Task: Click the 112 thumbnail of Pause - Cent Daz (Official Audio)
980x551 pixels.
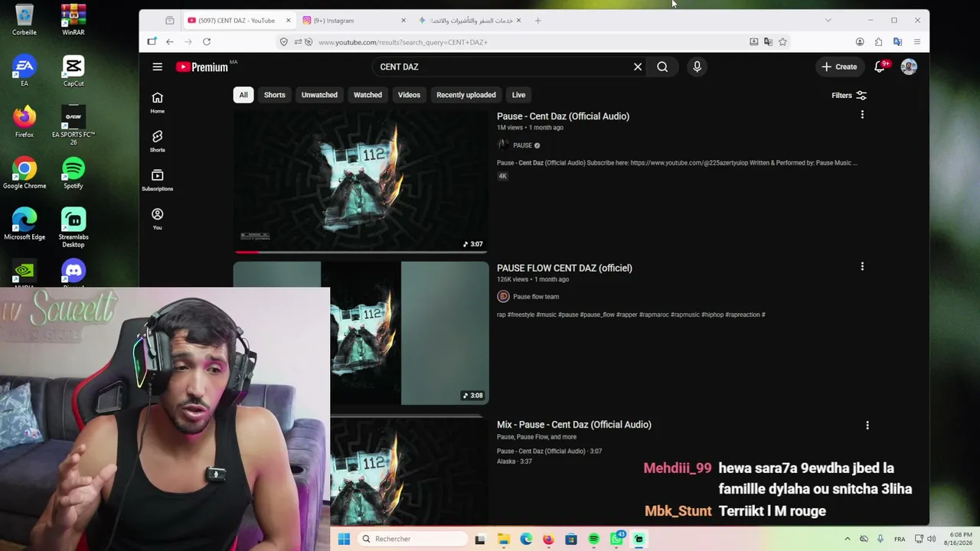Action: (x=361, y=181)
